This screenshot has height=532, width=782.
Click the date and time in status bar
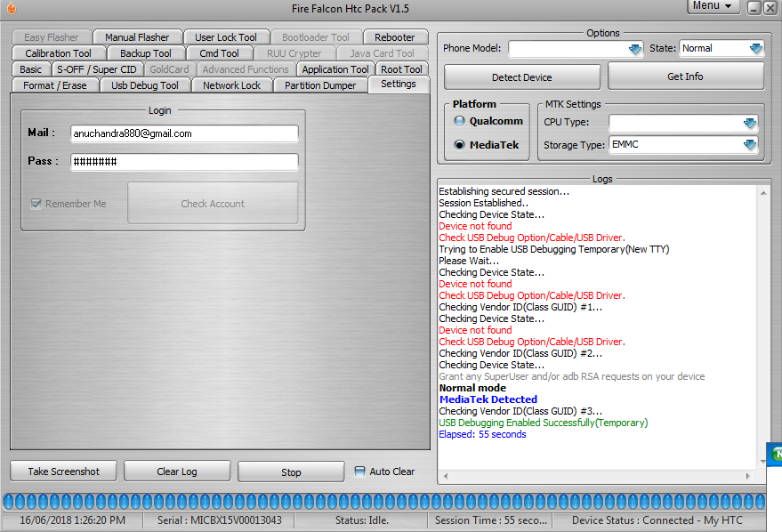tap(73, 520)
